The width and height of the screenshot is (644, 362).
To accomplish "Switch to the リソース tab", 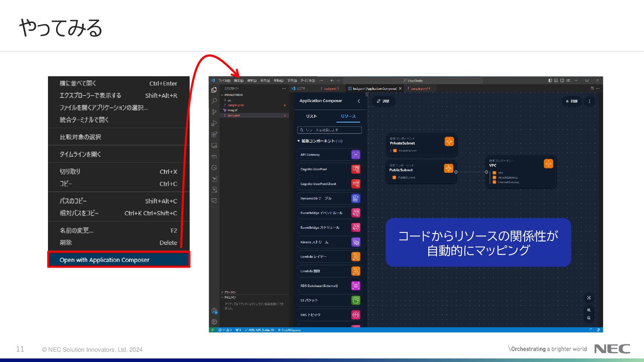I will pos(348,116).
